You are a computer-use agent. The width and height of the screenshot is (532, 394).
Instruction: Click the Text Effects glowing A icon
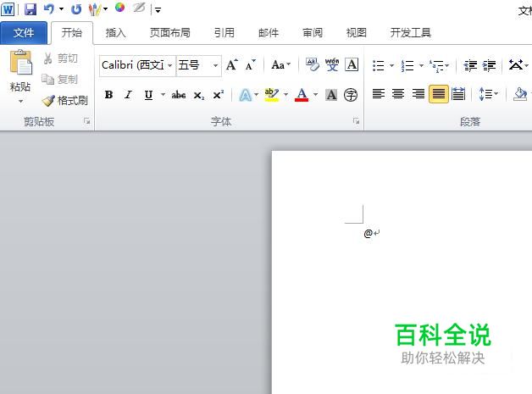[246, 95]
